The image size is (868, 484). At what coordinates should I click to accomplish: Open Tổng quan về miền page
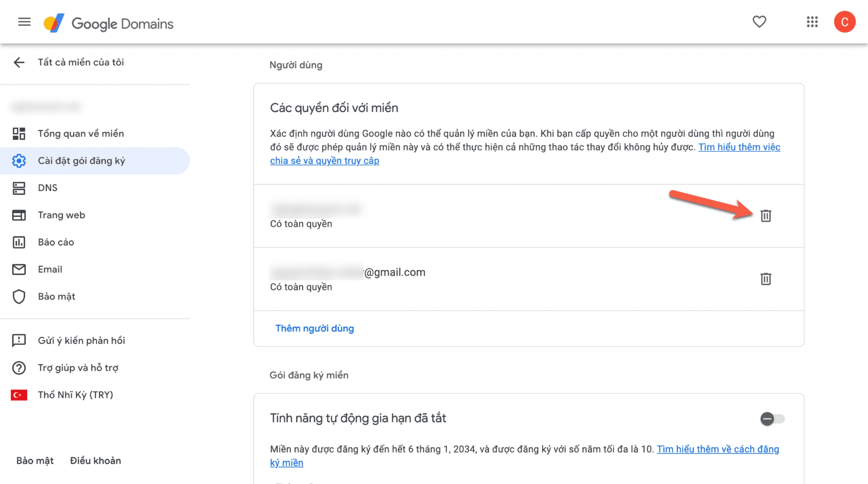pos(81,134)
